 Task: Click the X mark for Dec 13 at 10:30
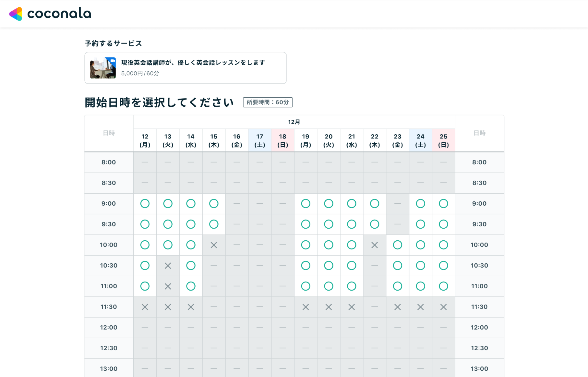point(168,266)
